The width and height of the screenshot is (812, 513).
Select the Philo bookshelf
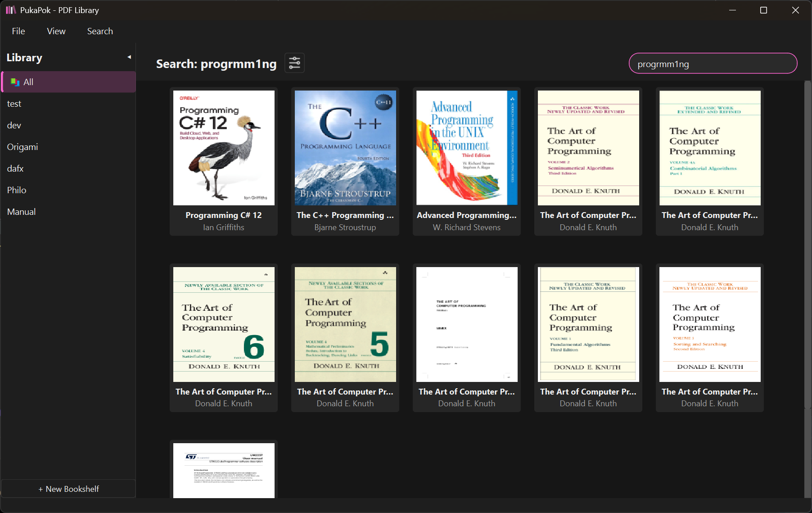17,190
